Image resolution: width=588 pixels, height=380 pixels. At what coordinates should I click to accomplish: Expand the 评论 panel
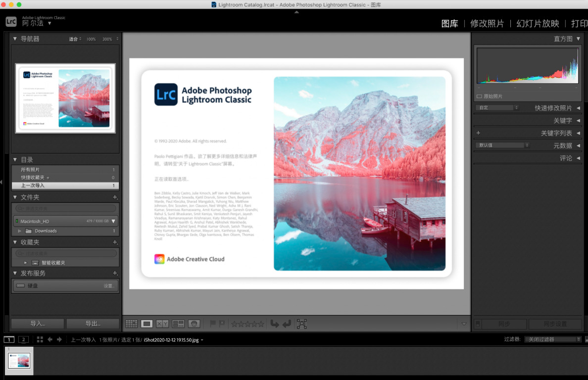coord(579,158)
